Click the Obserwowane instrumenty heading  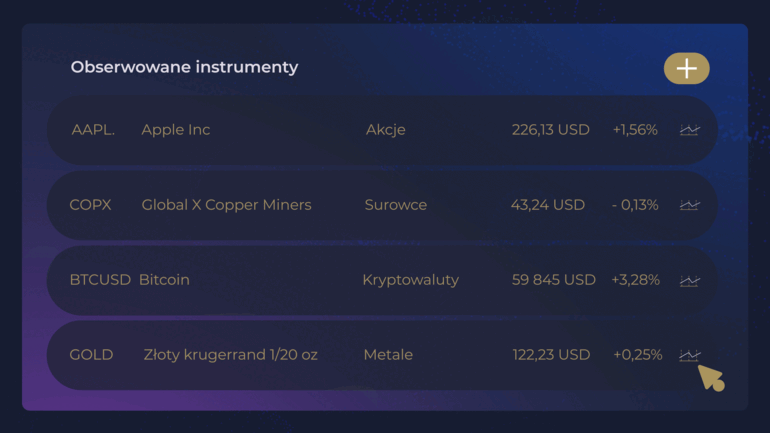[185, 67]
